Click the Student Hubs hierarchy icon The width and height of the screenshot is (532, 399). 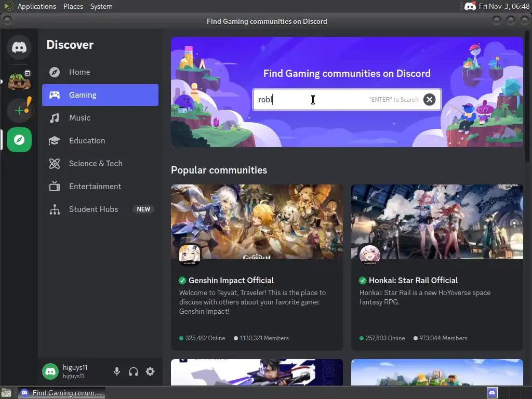(54, 209)
